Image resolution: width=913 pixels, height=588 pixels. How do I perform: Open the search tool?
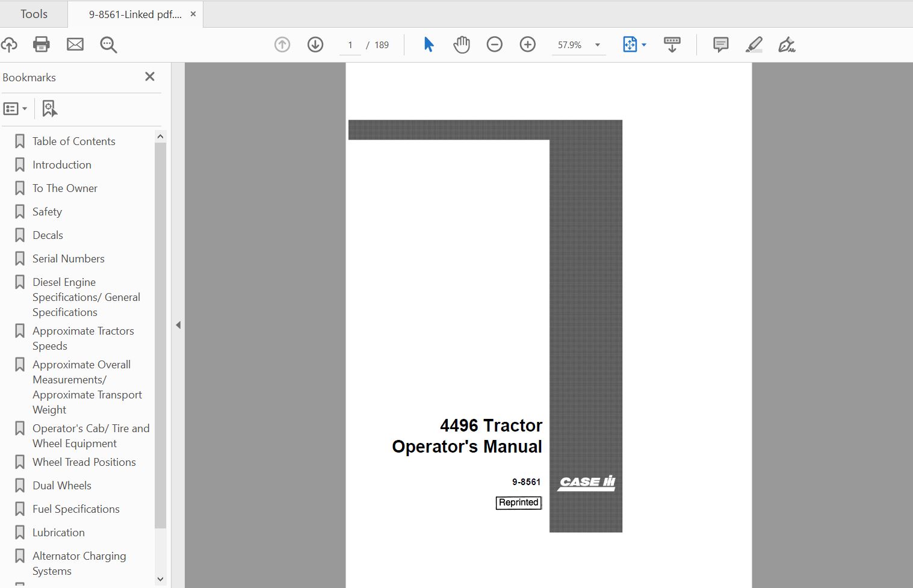coord(108,44)
